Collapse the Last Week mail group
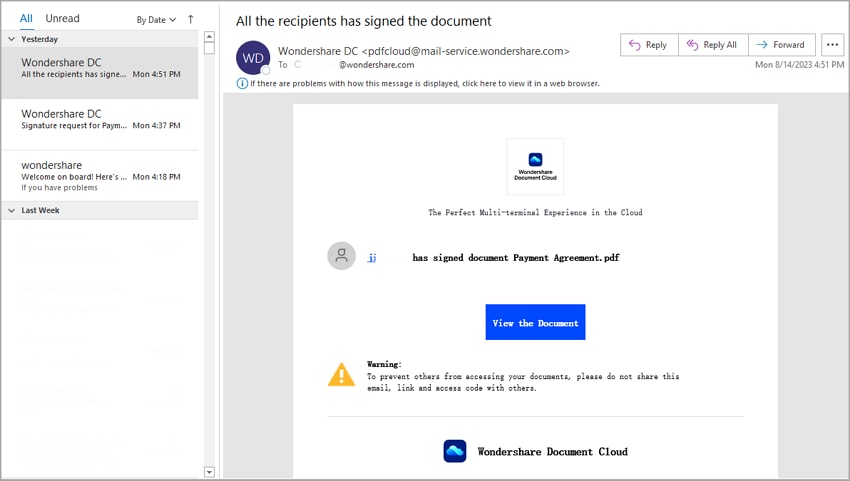 pyautogui.click(x=11, y=210)
